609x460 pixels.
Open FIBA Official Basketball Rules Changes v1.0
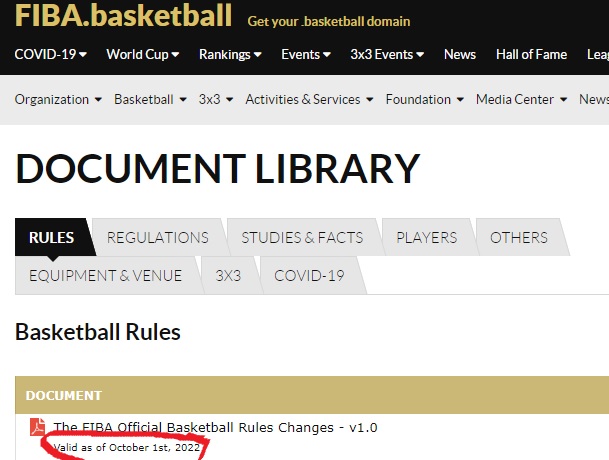pyautogui.click(x=215, y=427)
